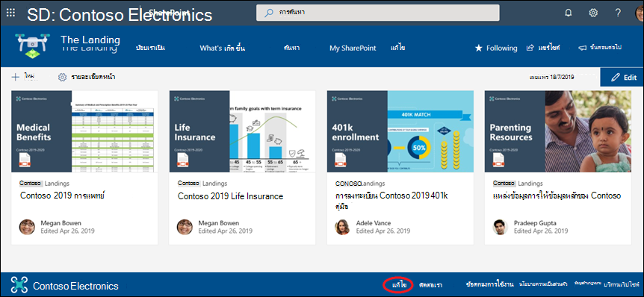The width and height of the screenshot is (644, 297).
Task: Click the ใหม่ New button
Action: coord(22,77)
